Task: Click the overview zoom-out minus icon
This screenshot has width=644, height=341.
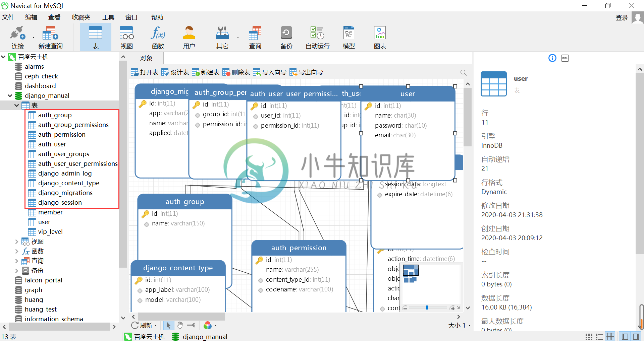Action: click(405, 308)
